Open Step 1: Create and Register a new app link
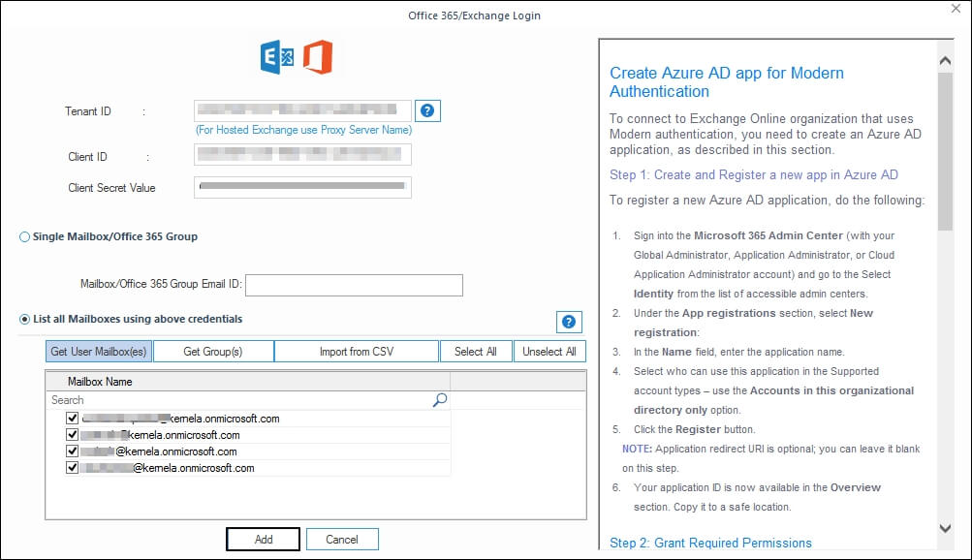972x560 pixels. coord(754,174)
